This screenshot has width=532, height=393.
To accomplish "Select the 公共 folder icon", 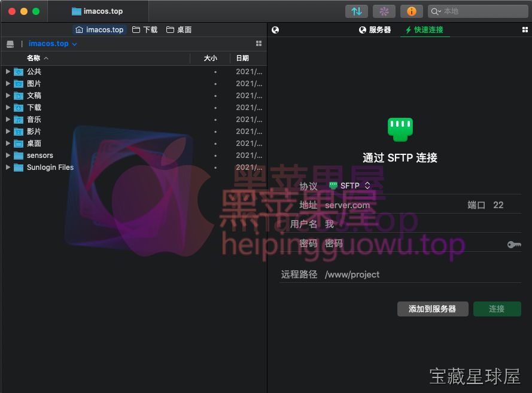I will 19,72.
